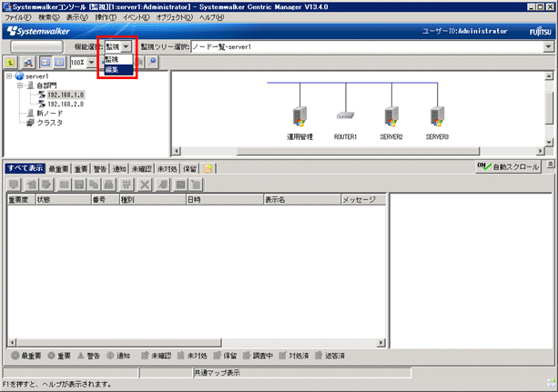Click the X delete icon in event toolbar
Screen dimensions: 558x392
[x=145, y=185]
